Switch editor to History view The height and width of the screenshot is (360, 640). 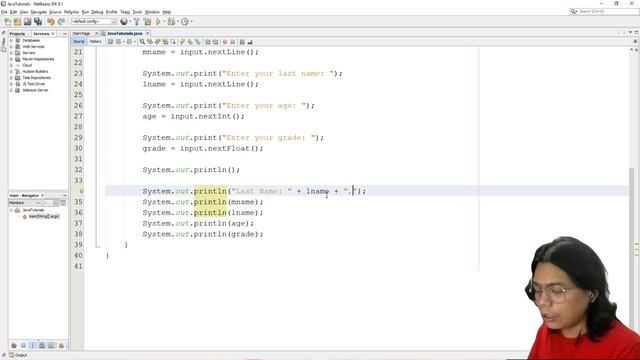coord(96,42)
